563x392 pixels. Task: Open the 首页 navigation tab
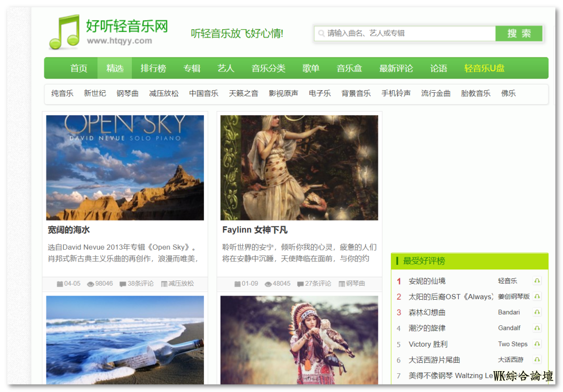[x=79, y=68]
